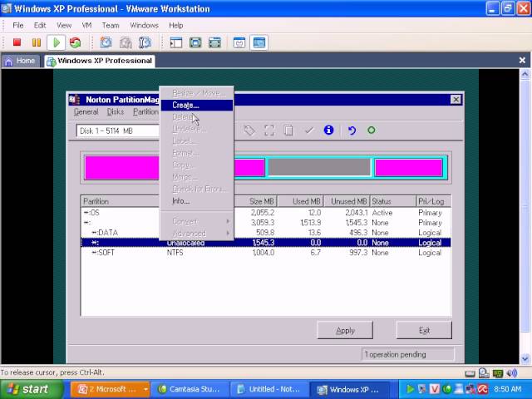Select the Windows XP Professional tab

pyautogui.click(x=100, y=61)
